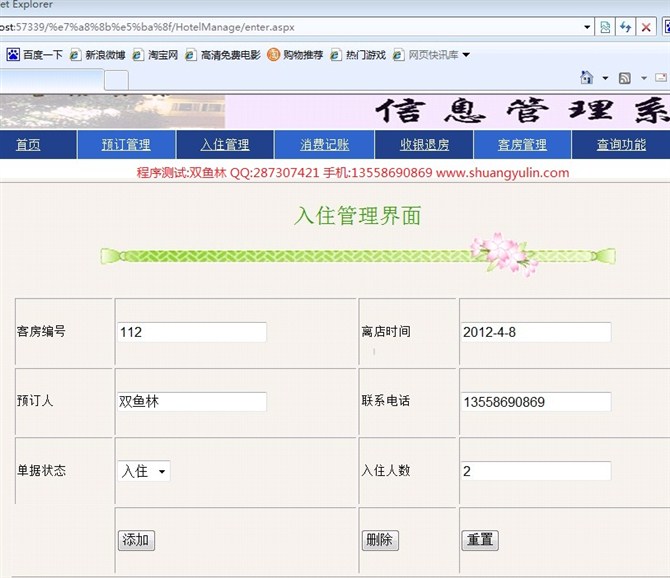
Task: Open the 单据状态 dropdown showing 入住
Action: coord(144,471)
